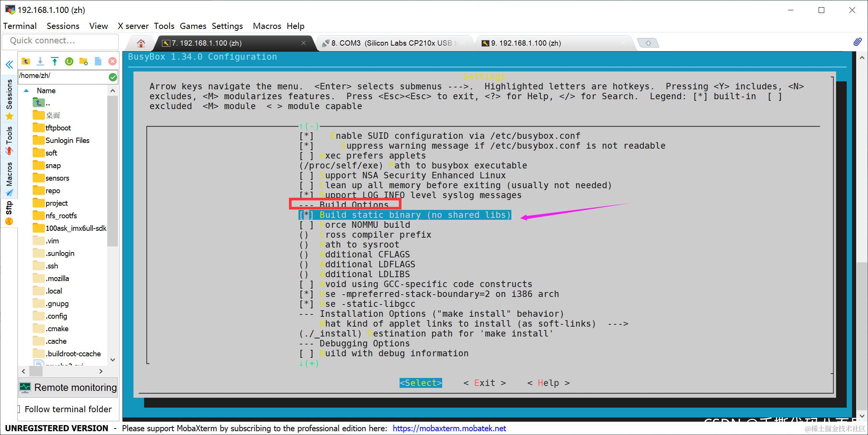Click the download selected files icon
The image size is (868, 435).
[40, 61]
